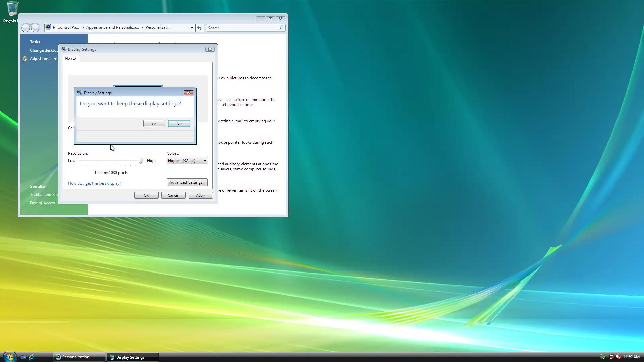The image size is (644, 362).
Task: Click the Windows Start orb
Action: tap(9, 357)
